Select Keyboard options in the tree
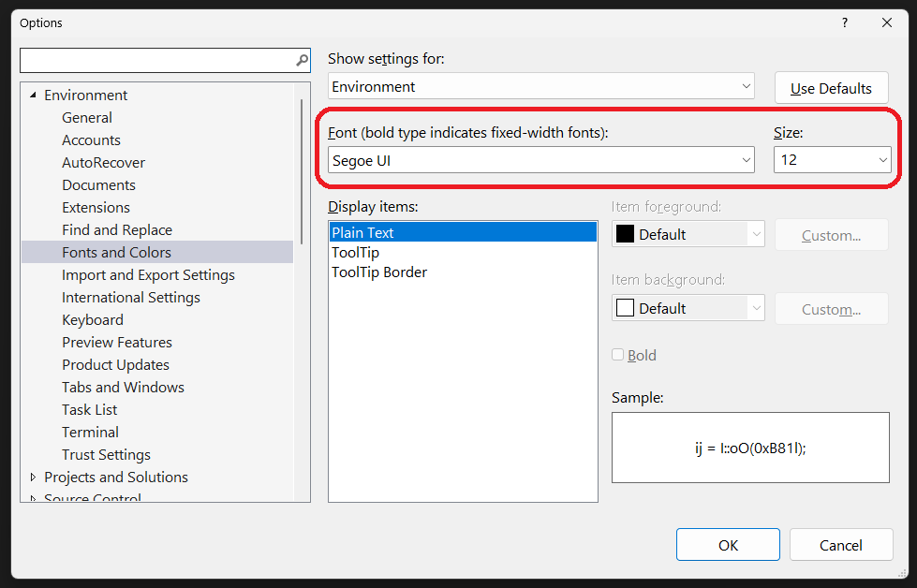The image size is (917, 588). coord(93,319)
